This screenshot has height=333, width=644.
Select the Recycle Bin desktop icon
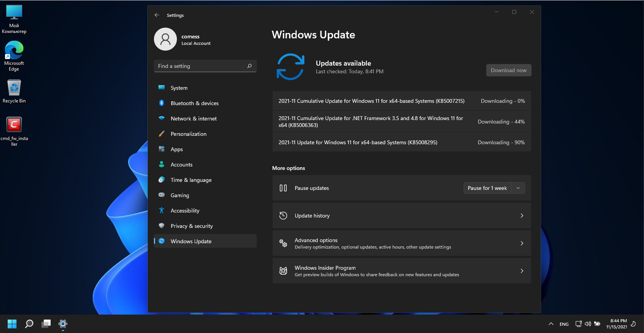click(x=14, y=91)
